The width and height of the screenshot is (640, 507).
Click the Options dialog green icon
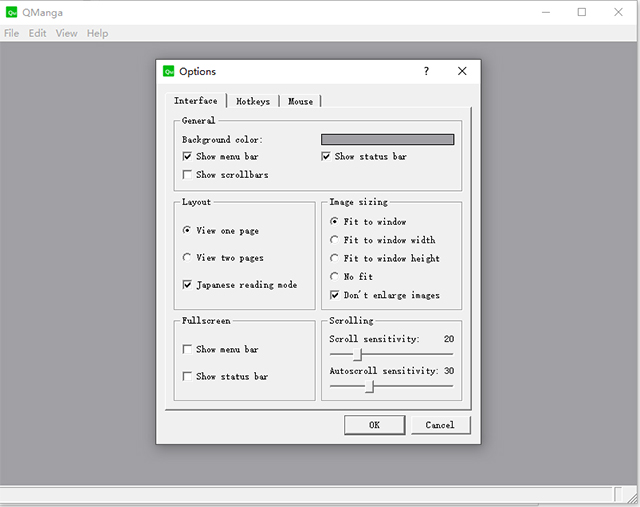tap(169, 71)
